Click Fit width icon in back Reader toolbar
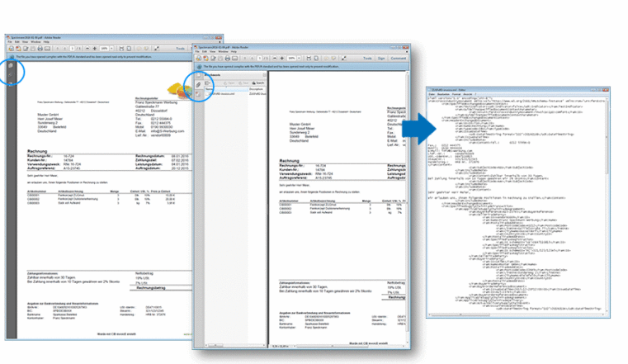 pos(121,49)
